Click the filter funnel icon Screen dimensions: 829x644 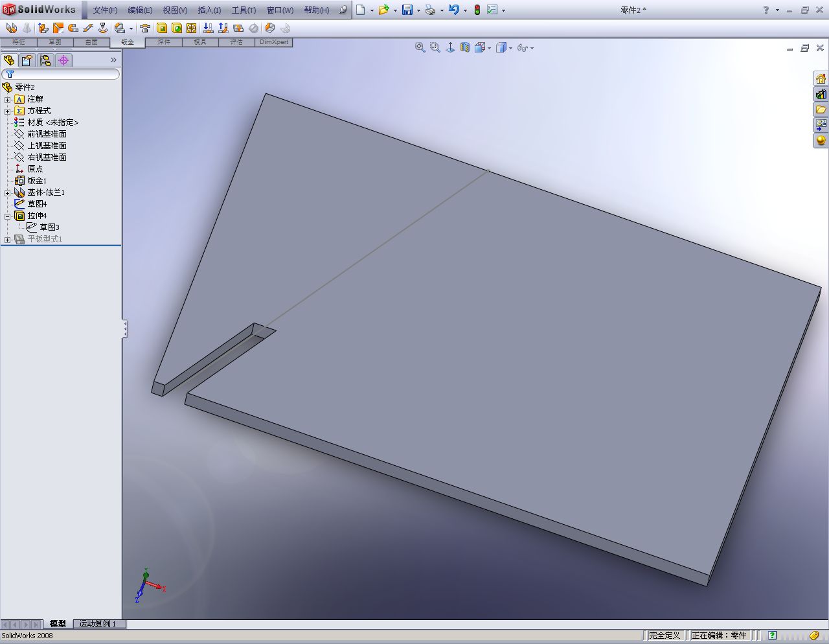click(x=10, y=75)
